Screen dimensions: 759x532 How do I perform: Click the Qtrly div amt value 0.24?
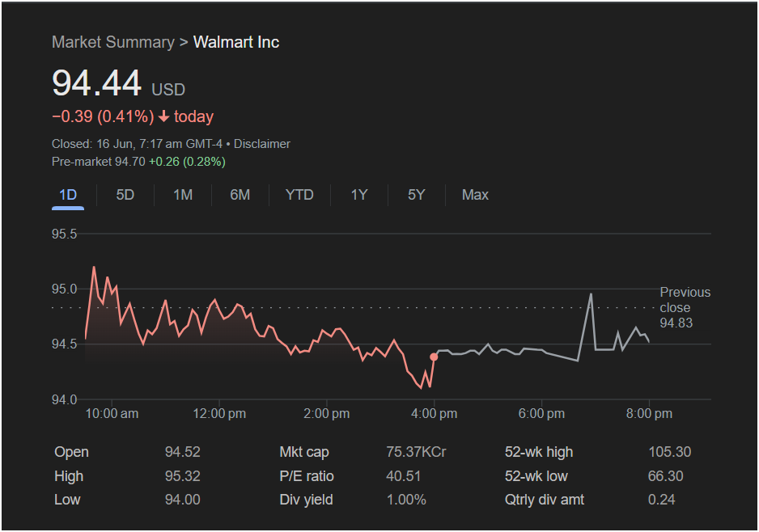tap(661, 500)
